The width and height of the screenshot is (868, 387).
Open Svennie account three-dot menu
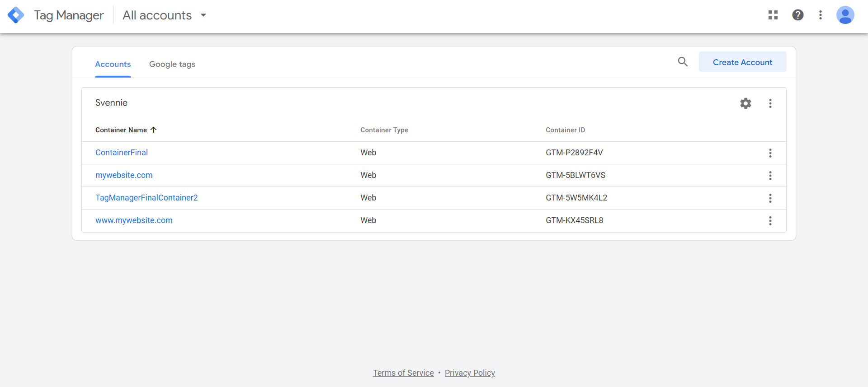(x=770, y=103)
